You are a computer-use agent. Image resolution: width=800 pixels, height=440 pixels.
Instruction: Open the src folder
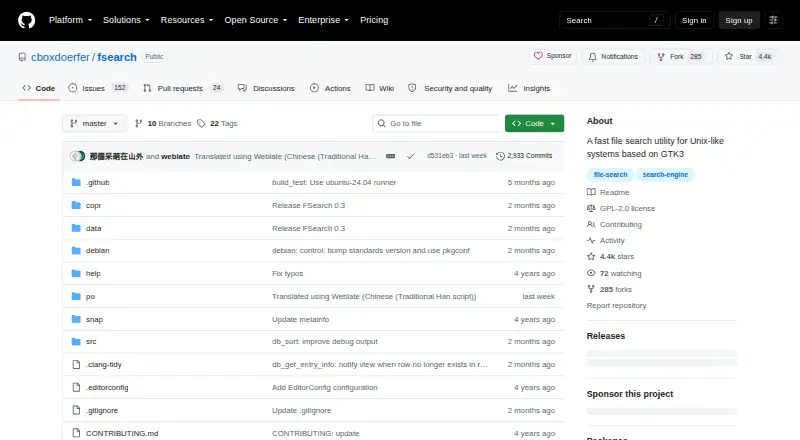pos(91,341)
